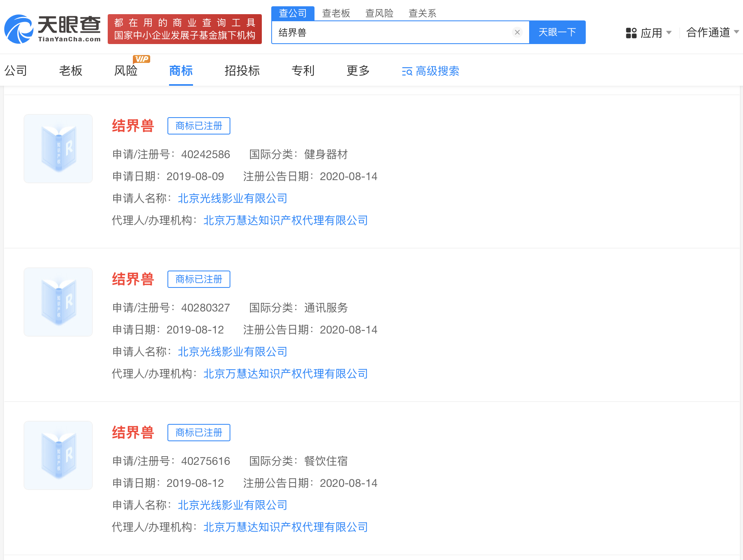Screen dimensions: 743x560
Task: Switch to the 商标 tab
Action: [x=181, y=71]
